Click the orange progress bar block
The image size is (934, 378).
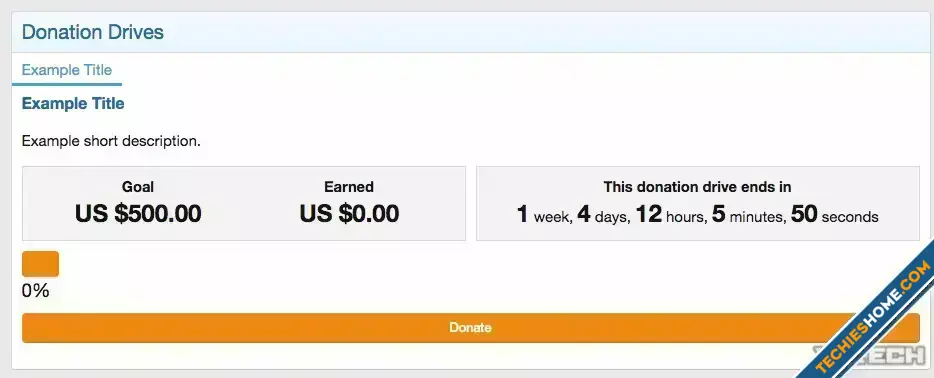coord(41,264)
